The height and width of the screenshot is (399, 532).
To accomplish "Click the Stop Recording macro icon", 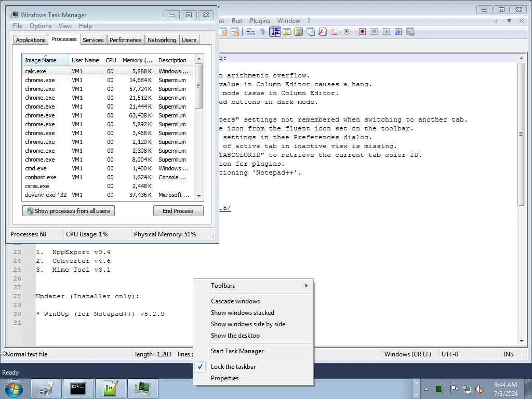I will point(374,32).
